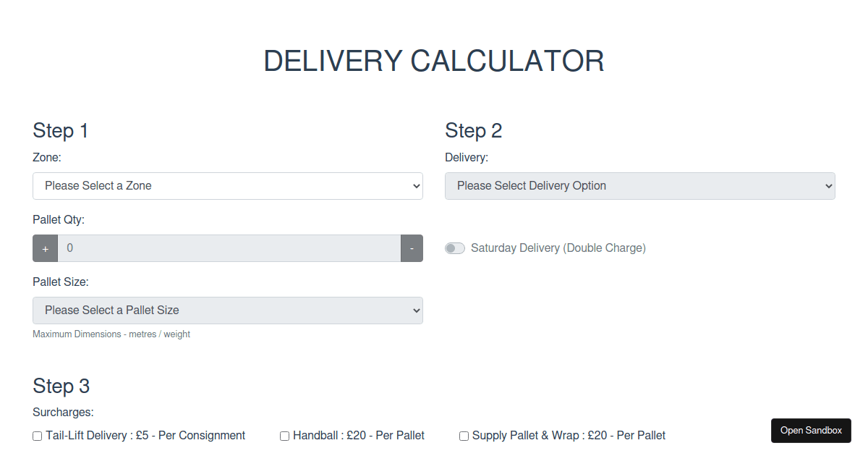Check the Tail-Lift Delivery surcharge

click(x=36, y=436)
